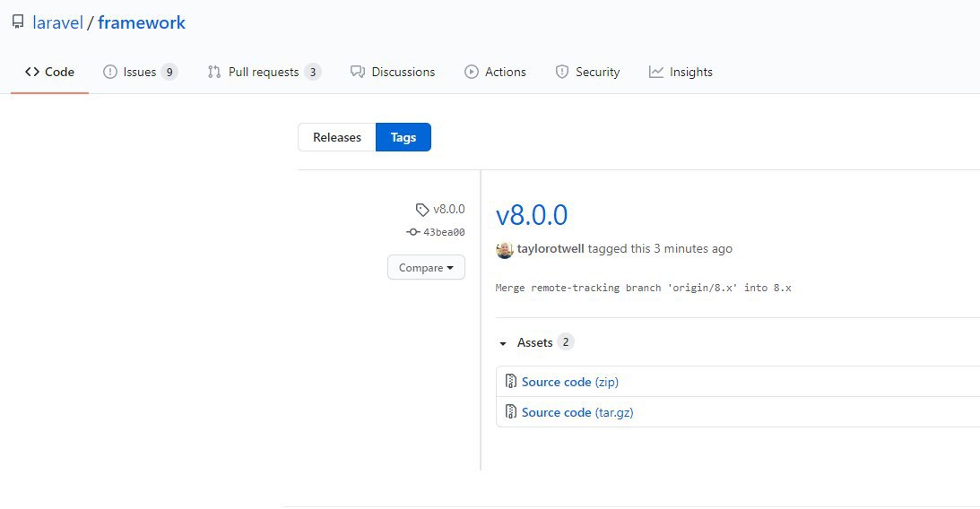This screenshot has height=509, width=980.
Task: Collapse the Assets section arrow
Action: point(502,343)
